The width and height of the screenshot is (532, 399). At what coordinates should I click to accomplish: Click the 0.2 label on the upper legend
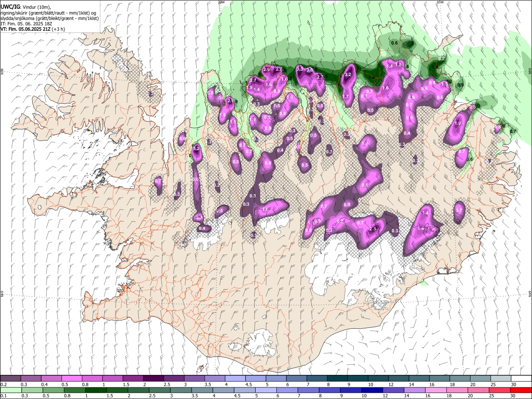pyautogui.click(x=4, y=384)
